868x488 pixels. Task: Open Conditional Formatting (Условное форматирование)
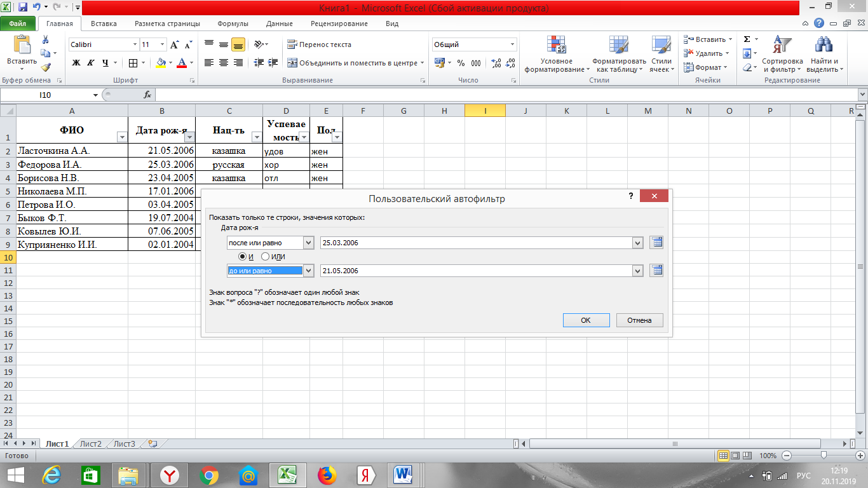pos(557,55)
